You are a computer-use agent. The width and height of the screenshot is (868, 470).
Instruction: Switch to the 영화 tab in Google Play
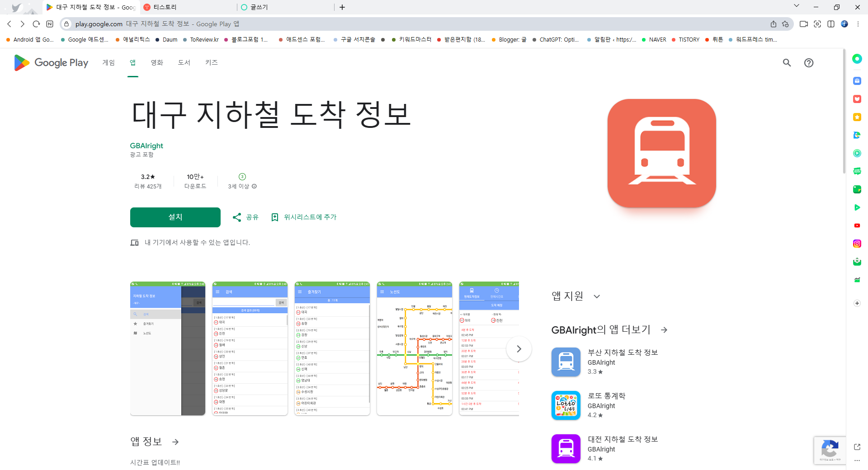[157, 63]
